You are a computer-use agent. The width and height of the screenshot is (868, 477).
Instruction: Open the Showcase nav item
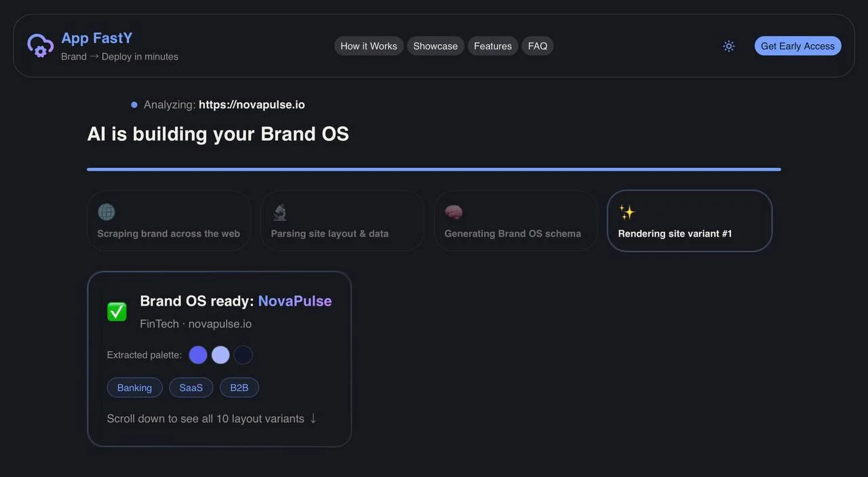[435, 46]
